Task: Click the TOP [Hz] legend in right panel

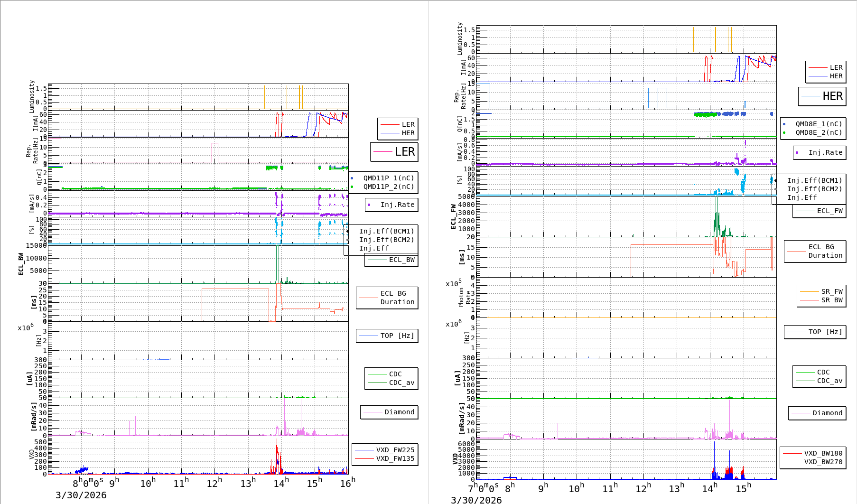Action: [x=825, y=332]
